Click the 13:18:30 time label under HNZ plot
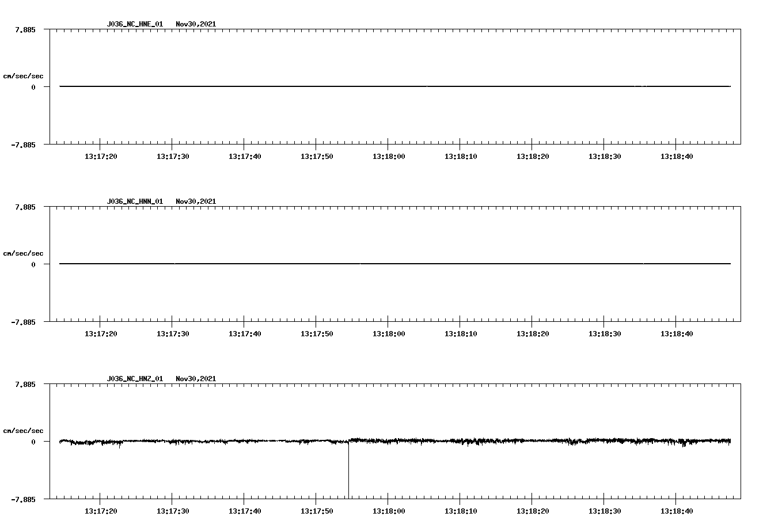Screen dimensions: 782x532 point(605,511)
